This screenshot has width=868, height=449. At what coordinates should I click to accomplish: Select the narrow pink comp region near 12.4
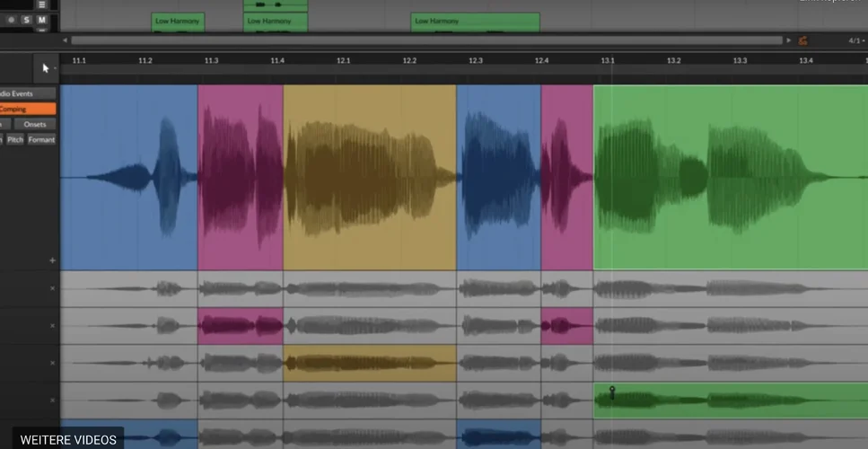567,177
